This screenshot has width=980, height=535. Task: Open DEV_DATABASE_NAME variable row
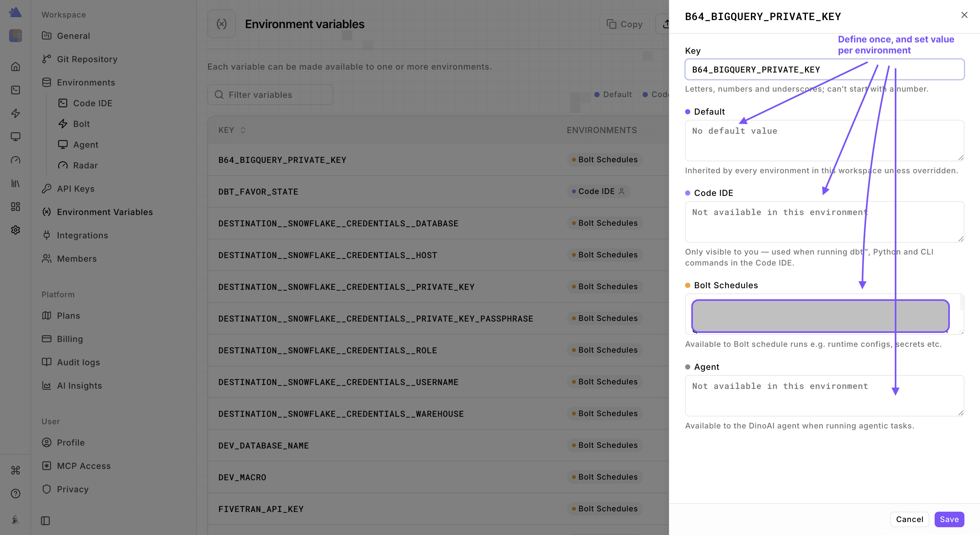(438, 446)
